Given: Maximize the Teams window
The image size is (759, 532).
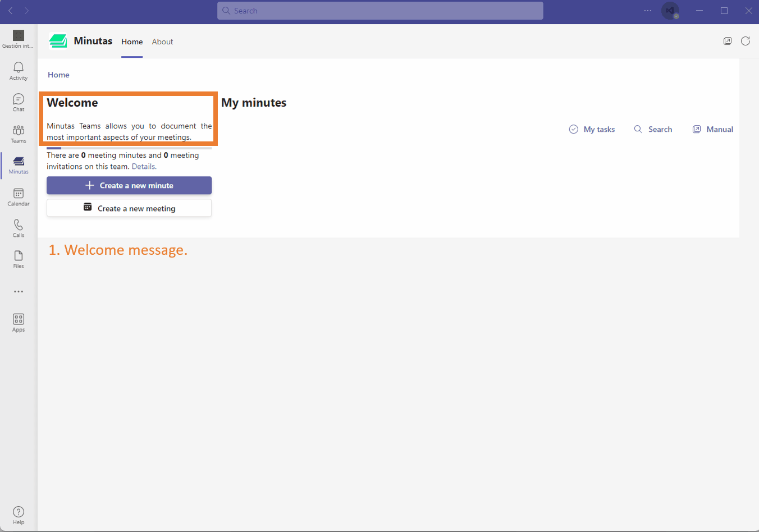Looking at the screenshot, I should (724, 11).
